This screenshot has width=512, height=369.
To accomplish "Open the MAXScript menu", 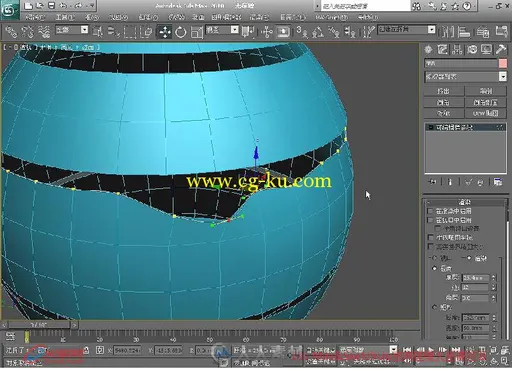I will [331, 17].
